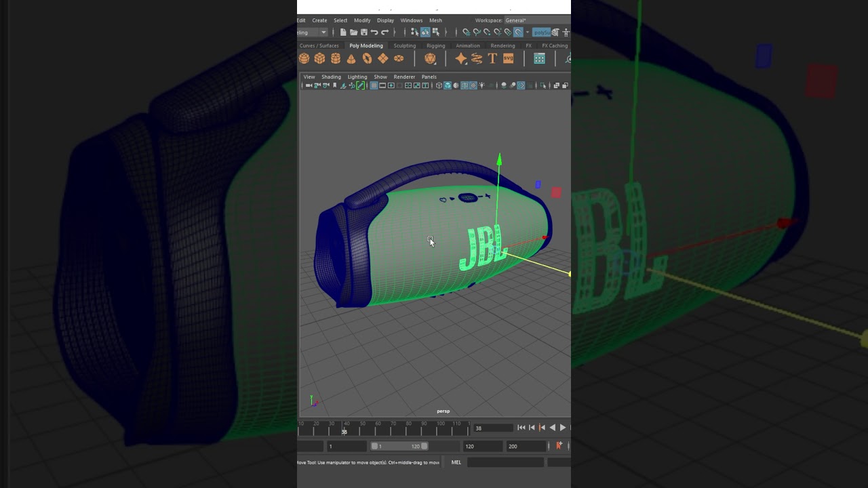The width and height of the screenshot is (868, 488).
Task: Expand the arrow next to live surface magnet
Action: [527, 32]
